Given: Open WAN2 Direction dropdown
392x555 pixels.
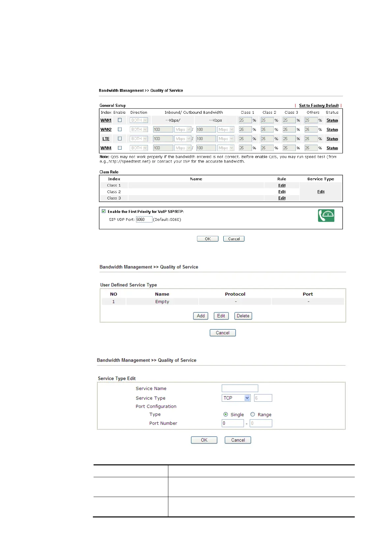Looking at the screenshot, I should [x=139, y=130].
